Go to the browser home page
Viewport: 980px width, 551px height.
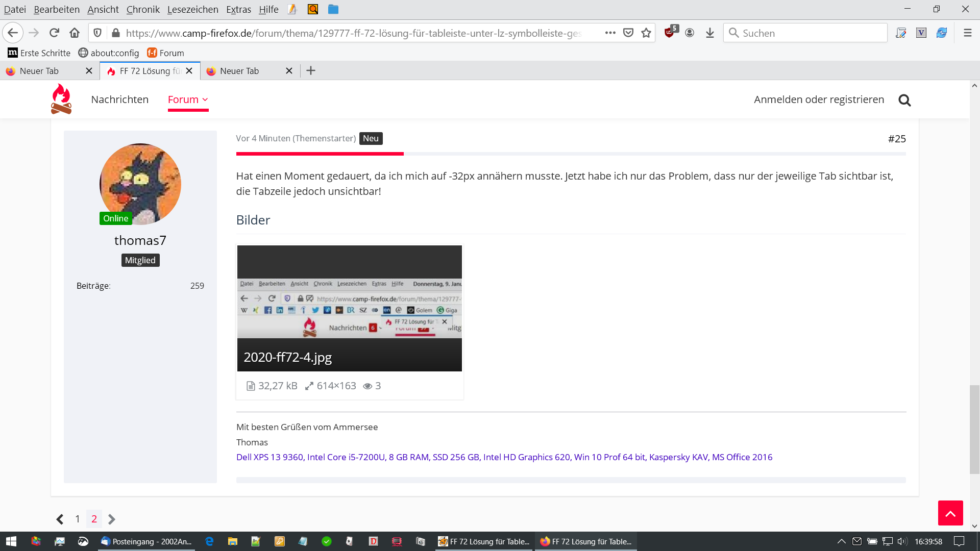75,33
